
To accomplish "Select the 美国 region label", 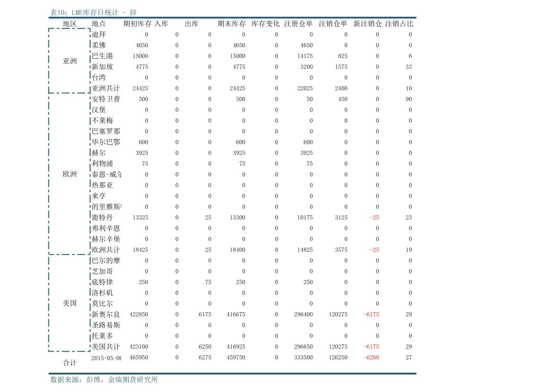I will (70, 303).
